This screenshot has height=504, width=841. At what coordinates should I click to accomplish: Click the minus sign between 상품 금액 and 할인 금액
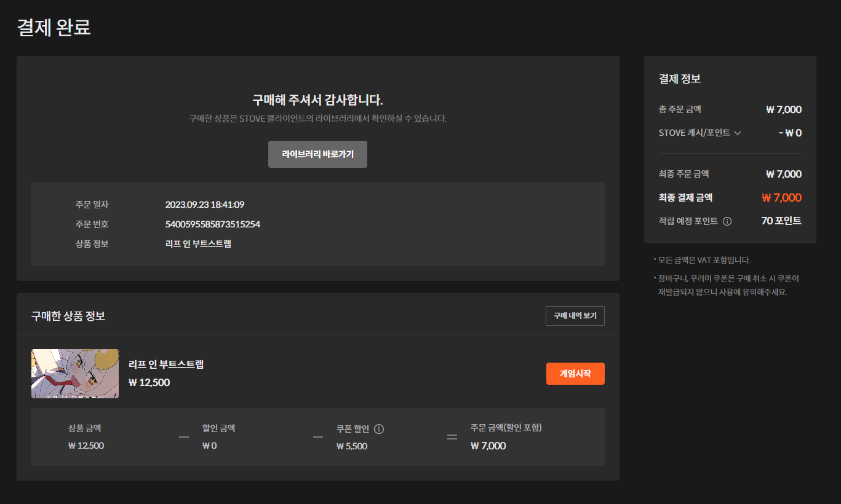coord(184,437)
